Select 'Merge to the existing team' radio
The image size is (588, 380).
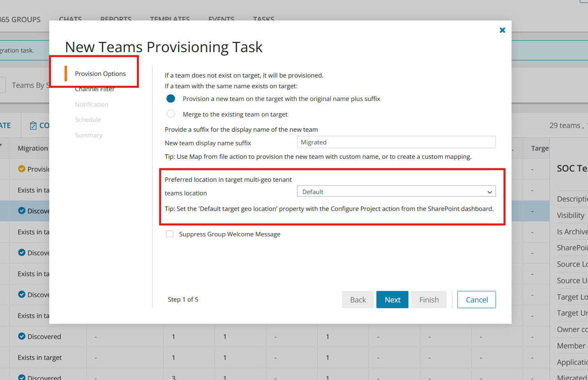171,114
